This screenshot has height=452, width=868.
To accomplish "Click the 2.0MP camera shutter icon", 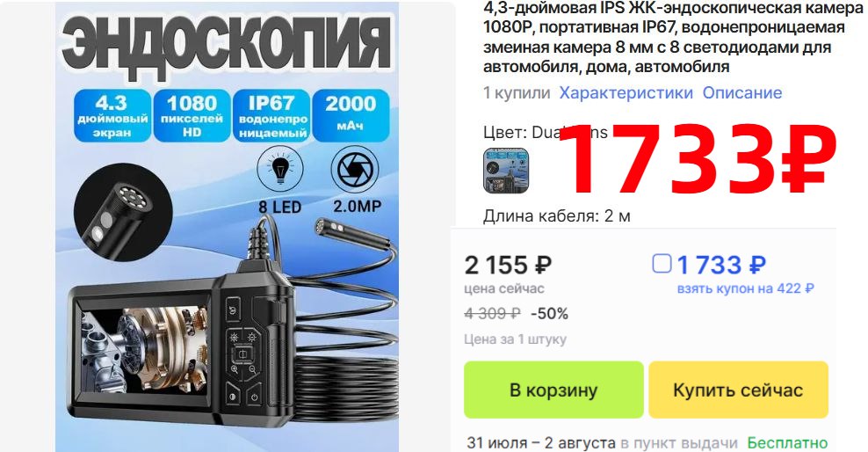I will pos(355,170).
